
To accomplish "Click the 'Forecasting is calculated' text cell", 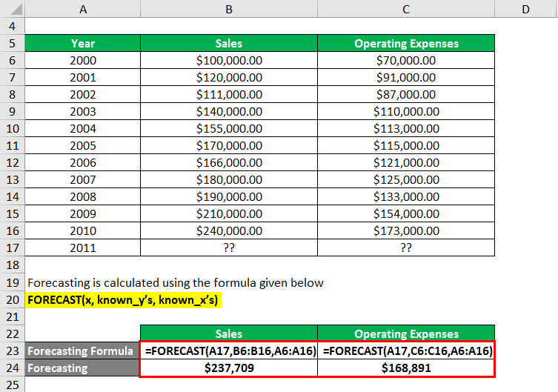I will [x=176, y=283].
